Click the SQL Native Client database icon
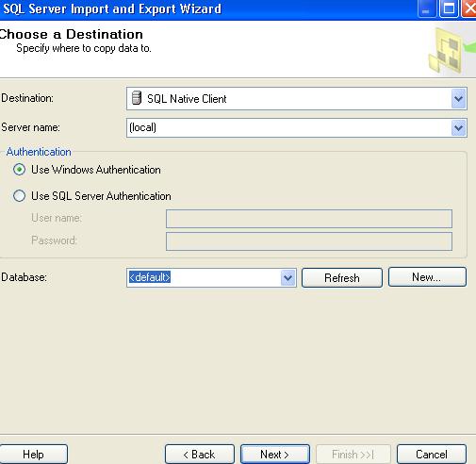 137,98
